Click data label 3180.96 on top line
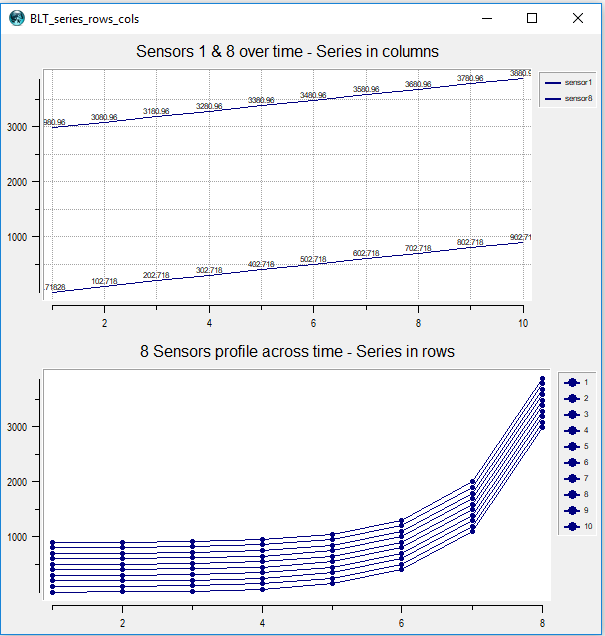 tap(156, 111)
